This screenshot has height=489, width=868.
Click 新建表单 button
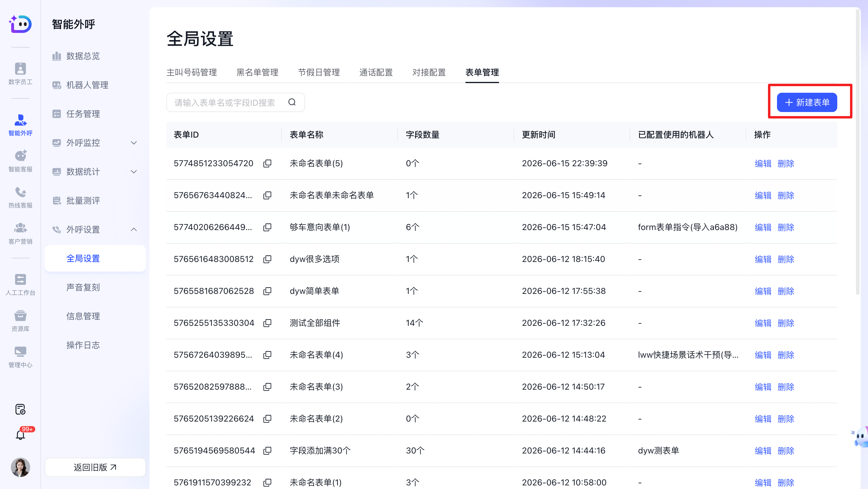pyautogui.click(x=807, y=102)
